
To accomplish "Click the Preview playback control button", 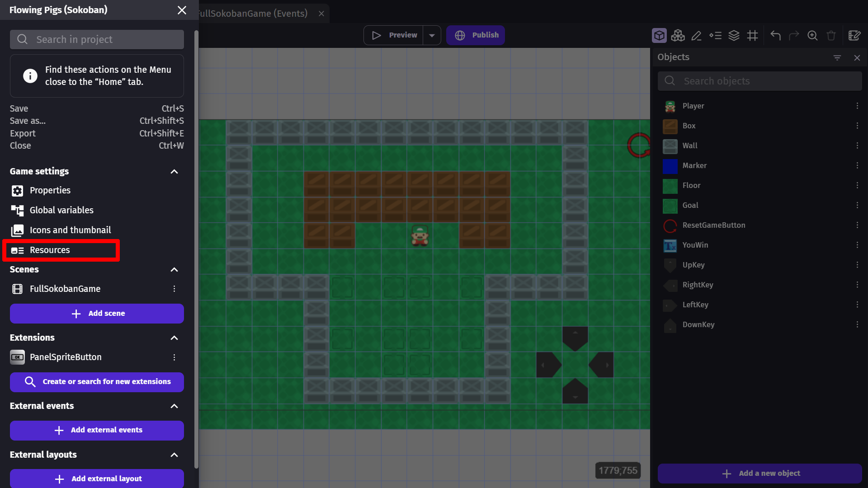I will pyautogui.click(x=394, y=34).
